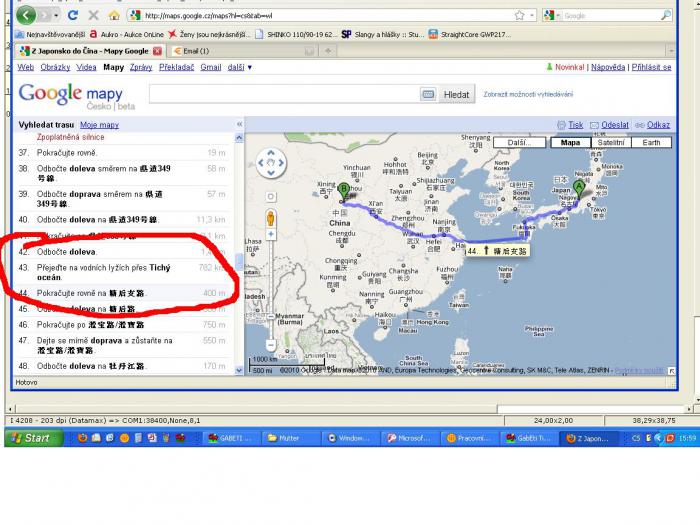Select the Mapa map type button

[570, 143]
